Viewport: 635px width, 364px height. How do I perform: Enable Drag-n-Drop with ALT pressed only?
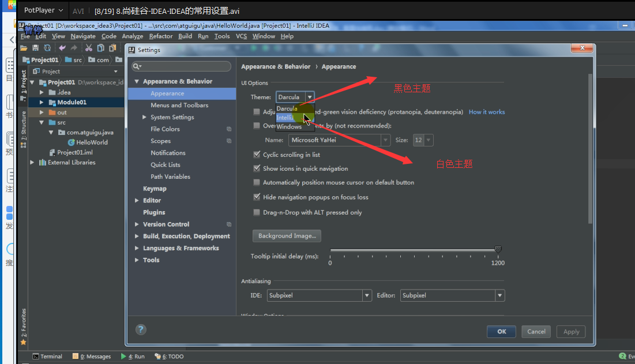[257, 212]
